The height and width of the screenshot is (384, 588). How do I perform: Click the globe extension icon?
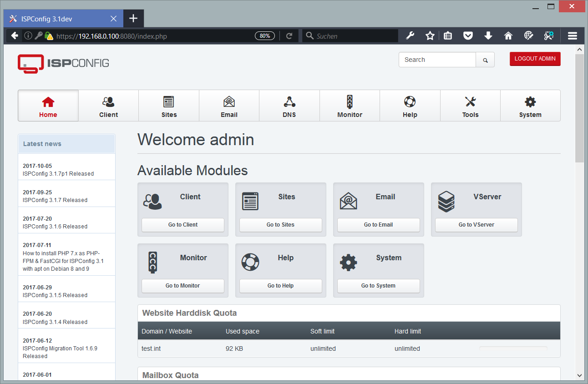(528, 35)
